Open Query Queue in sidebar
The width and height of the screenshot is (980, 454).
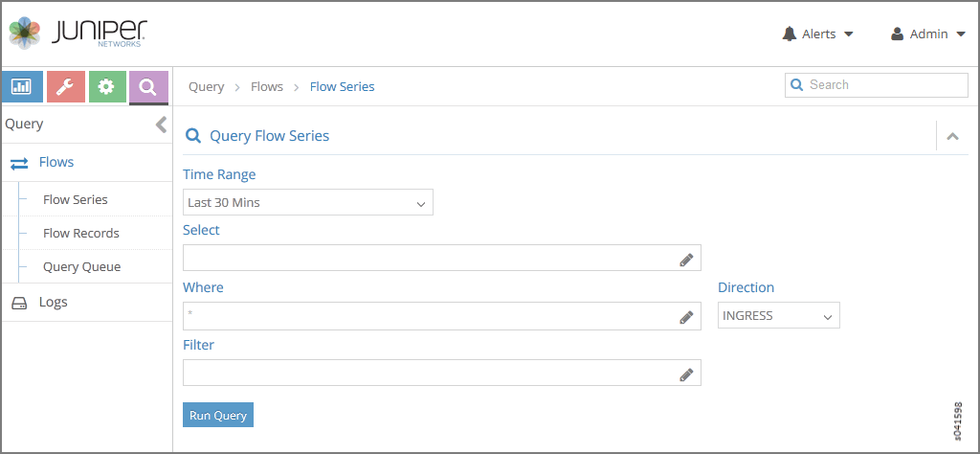81,267
